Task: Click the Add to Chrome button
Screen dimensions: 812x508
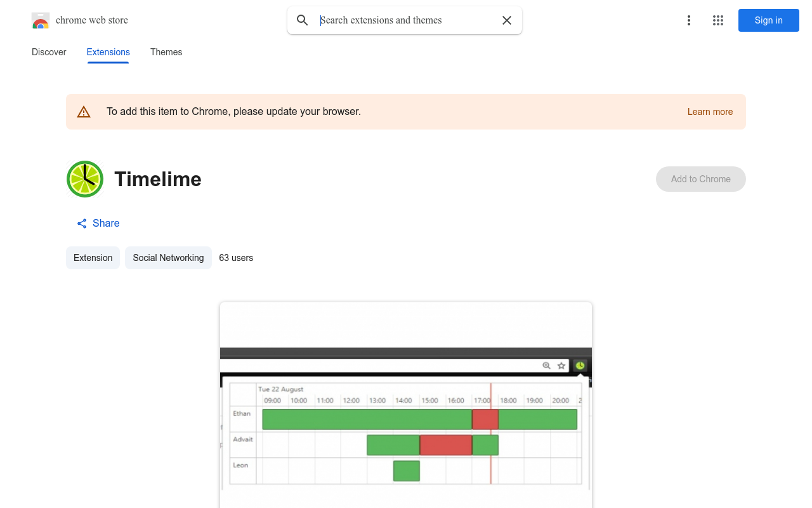Action: click(x=701, y=179)
